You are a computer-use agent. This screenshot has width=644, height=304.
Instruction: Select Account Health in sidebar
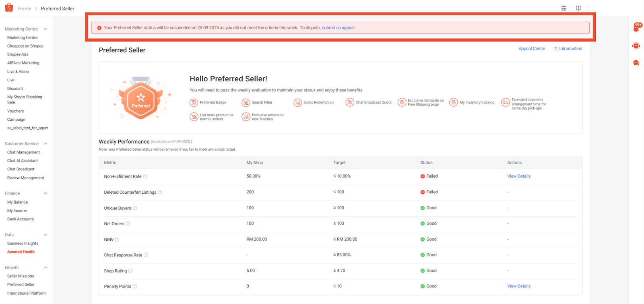(x=21, y=252)
